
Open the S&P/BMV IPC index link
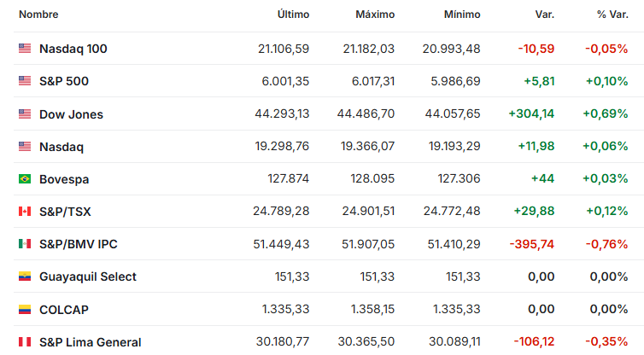(x=79, y=244)
